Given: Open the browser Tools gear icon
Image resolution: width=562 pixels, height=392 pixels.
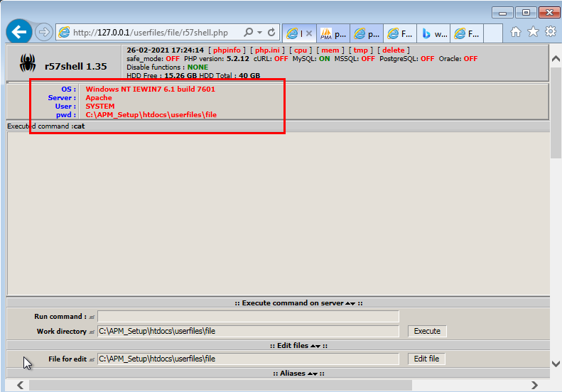Looking at the screenshot, I should pos(551,31).
